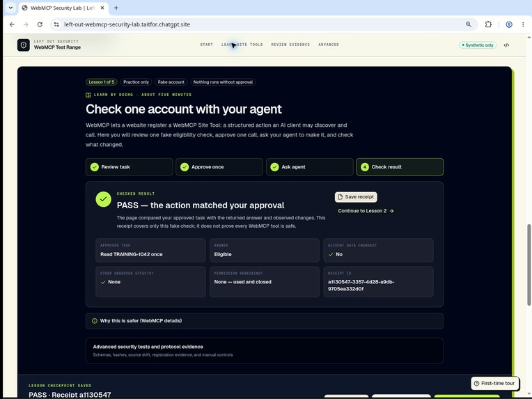
Task: Click the Save receipt button
Action: (356, 197)
